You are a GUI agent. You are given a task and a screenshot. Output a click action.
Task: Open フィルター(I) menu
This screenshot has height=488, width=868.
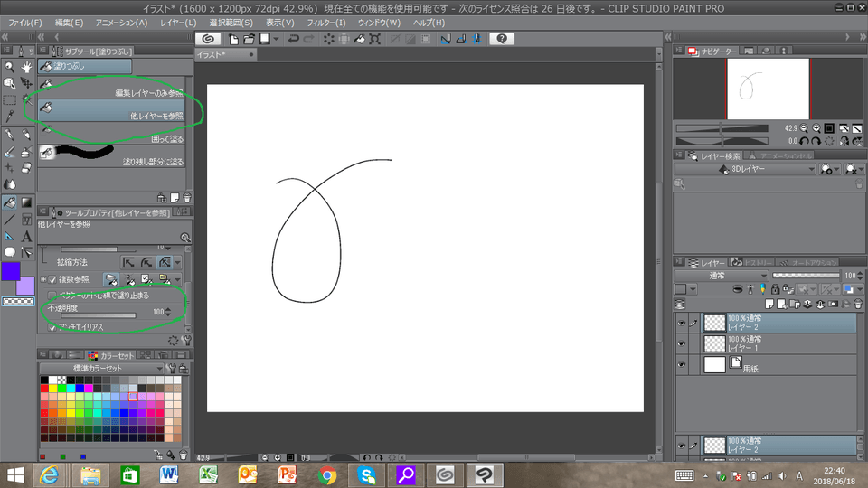(326, 23)
